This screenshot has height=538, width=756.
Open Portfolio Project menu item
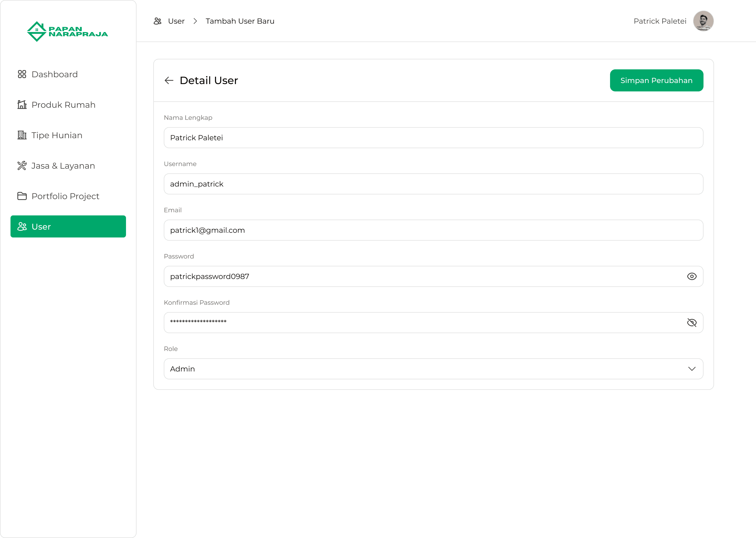[65, 196]
